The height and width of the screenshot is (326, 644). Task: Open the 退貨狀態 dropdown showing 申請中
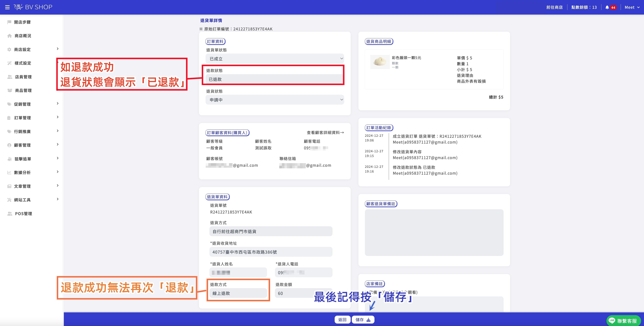point(275,100)
